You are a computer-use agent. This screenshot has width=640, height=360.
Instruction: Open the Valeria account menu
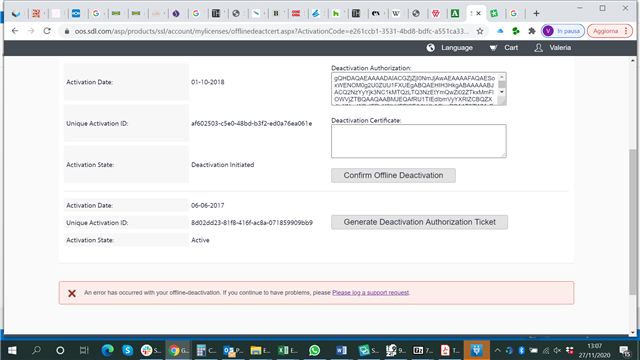click(553, 48)
